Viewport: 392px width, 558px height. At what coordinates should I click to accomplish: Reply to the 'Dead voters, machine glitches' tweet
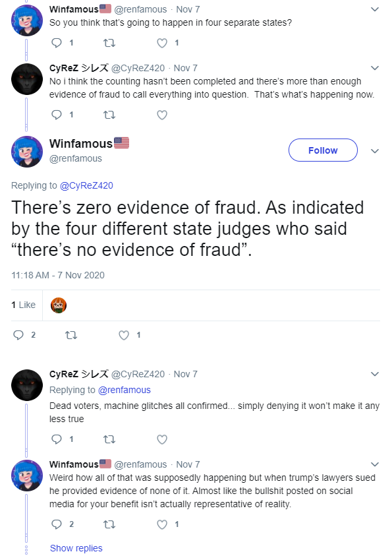[57, 439]
